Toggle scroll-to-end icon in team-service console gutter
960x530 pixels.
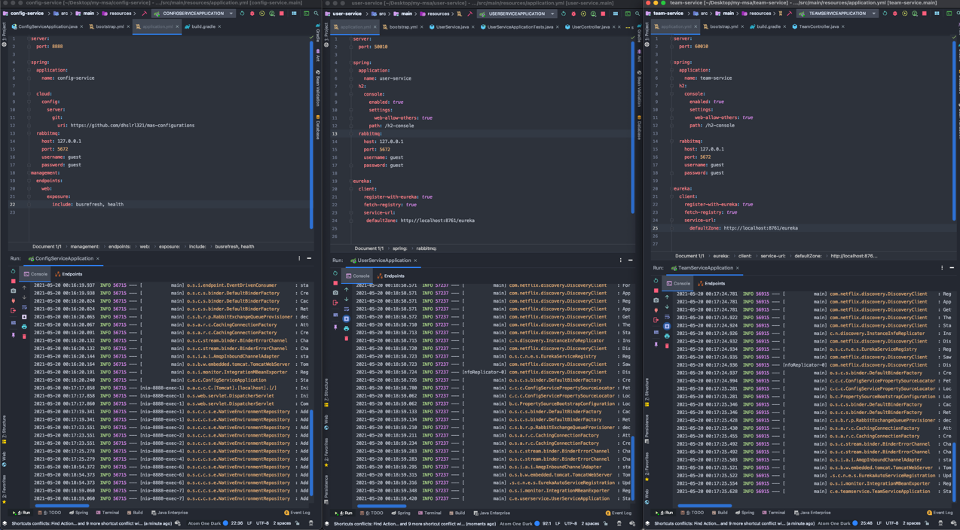[667, 326]
